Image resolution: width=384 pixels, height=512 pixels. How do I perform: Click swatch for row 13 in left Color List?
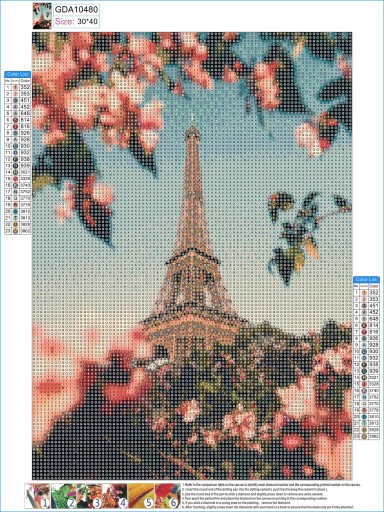coord(15,166)
